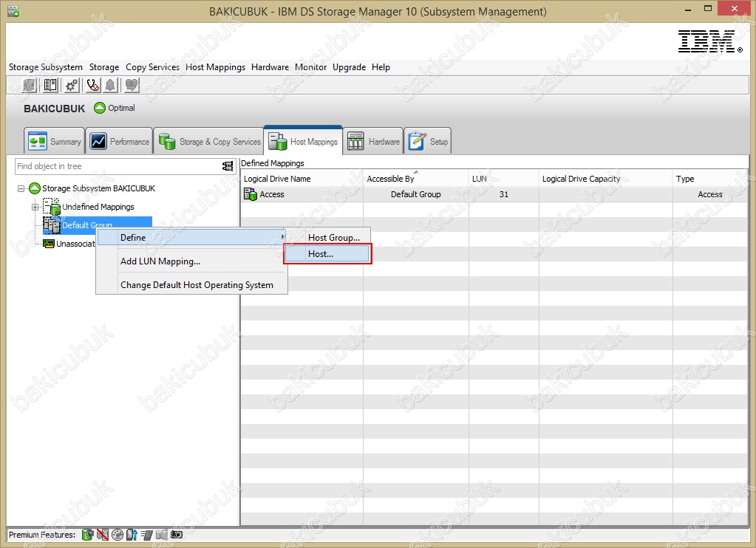
Task: Sort by Logical Drive Capacity column
Action: pos(605,179)
